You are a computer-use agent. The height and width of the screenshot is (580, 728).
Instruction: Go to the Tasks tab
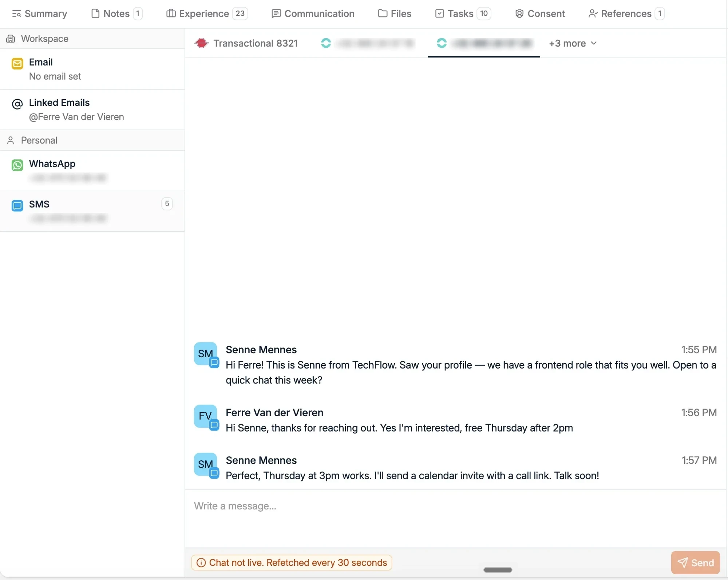click(463, 13)
